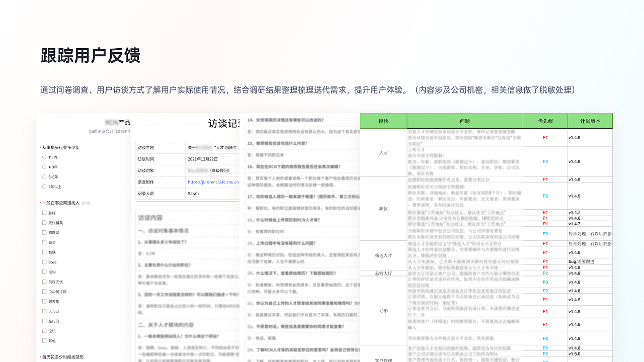Image resolution: width=644 pixels, height=362 pixels.
Task: Select the 1年内 radio option
Action: point(45,157)
